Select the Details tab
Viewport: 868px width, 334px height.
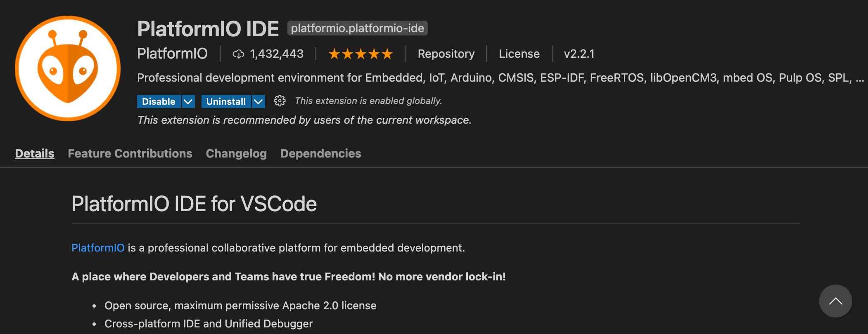[35, 153]
